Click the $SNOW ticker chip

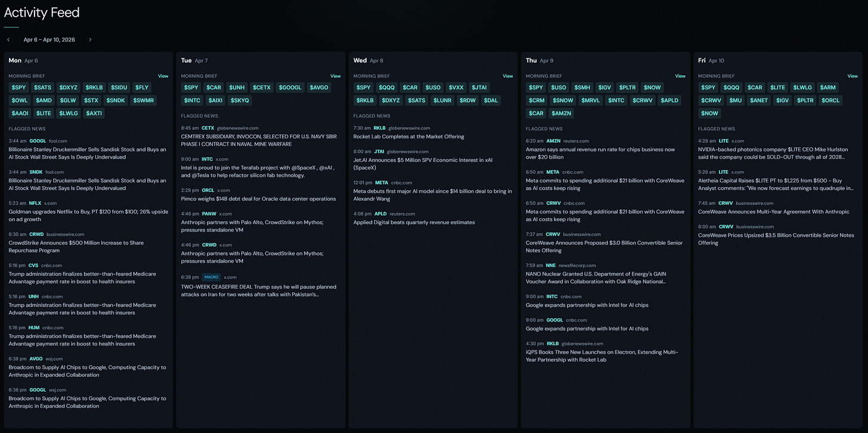tap(563, 101)
